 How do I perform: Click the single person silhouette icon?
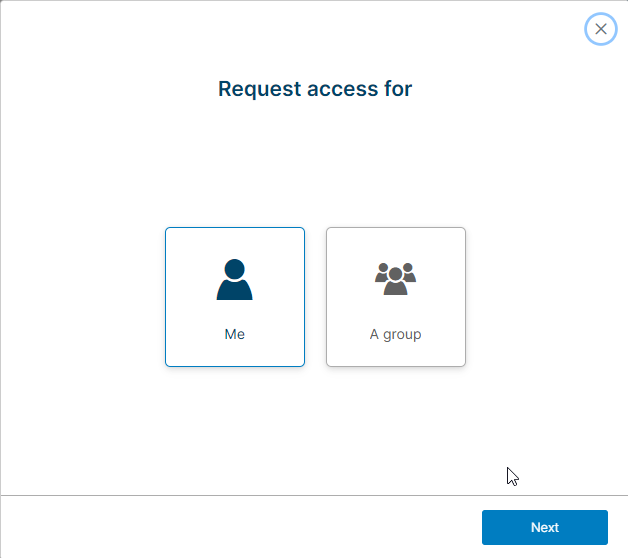click(235, 279)
